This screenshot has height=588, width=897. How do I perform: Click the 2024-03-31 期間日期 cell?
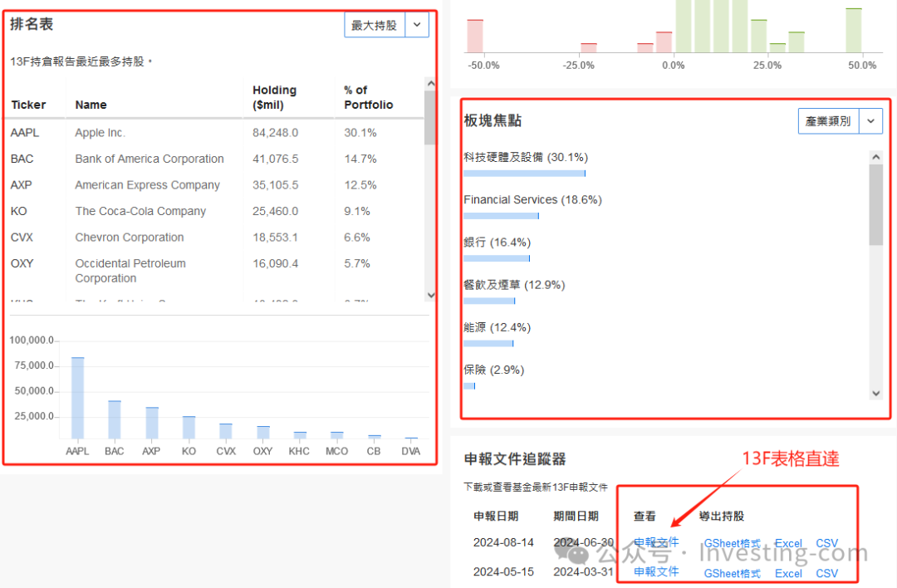584,572
